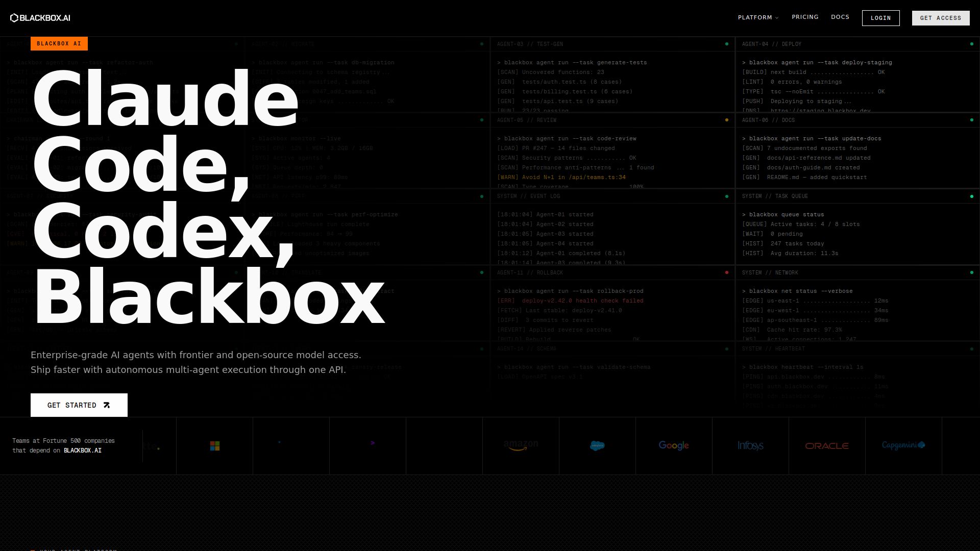Click the orange BLACKBOX AI badge
This screenshot has width=980, height=551.
click(x=59, y=44)
